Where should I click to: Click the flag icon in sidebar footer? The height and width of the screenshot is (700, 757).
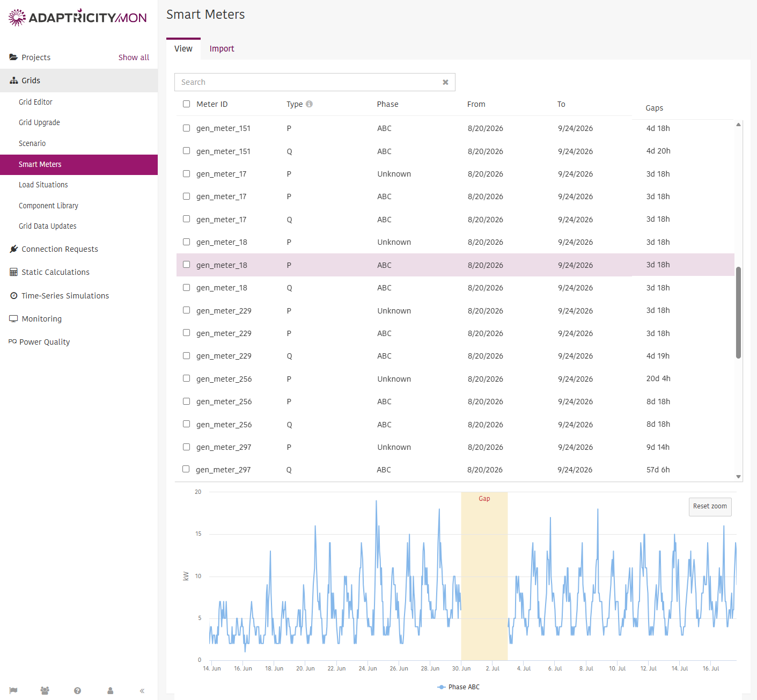click(13, 691)
